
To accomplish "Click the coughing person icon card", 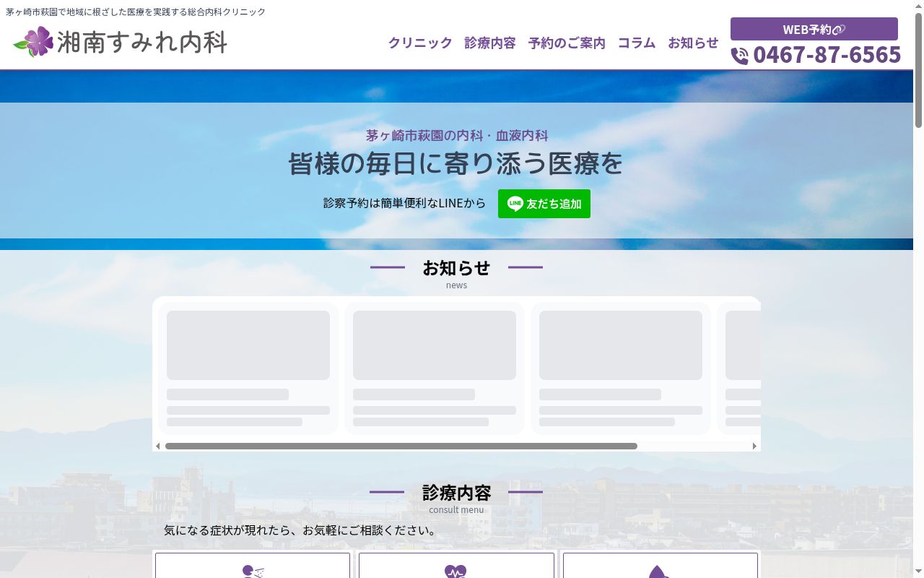I will [x=253, y=566].
